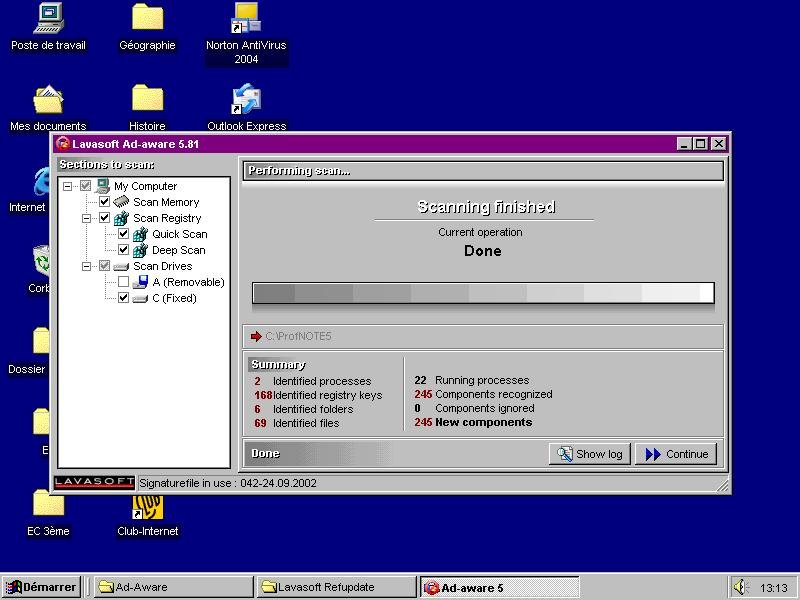The height and width of the screenshot is (600, 800).
Task: Click the 22 Running processes entry
Action: click(471, 380)
